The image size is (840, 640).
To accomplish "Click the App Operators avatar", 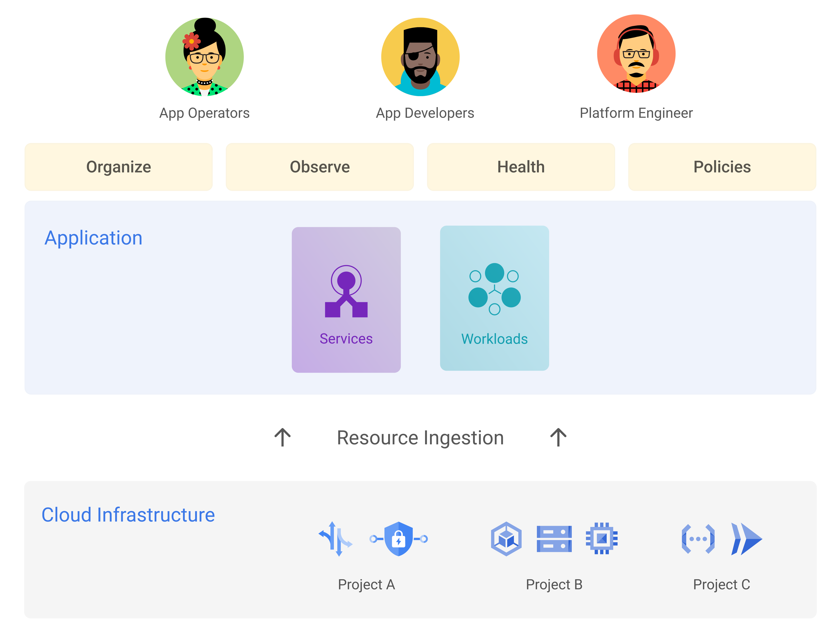I will pyautogui.click(x=204, y=56).
